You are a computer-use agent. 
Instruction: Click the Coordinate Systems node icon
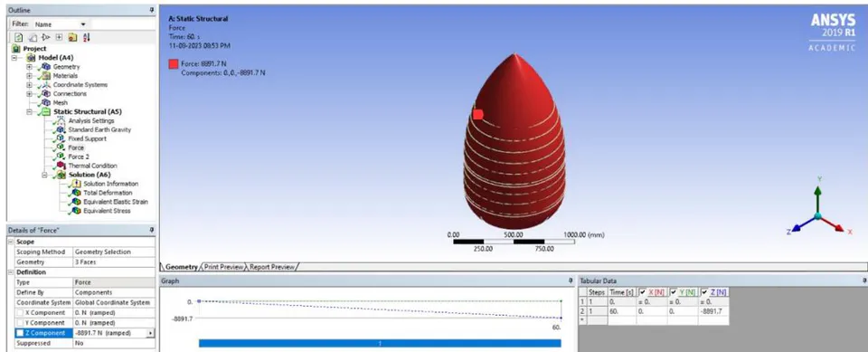(46, 85)
